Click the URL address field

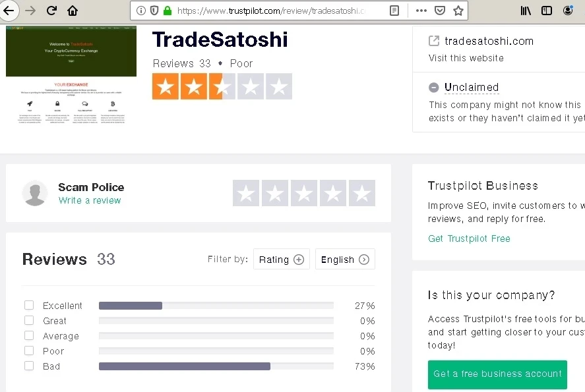[x=270, y=11]
